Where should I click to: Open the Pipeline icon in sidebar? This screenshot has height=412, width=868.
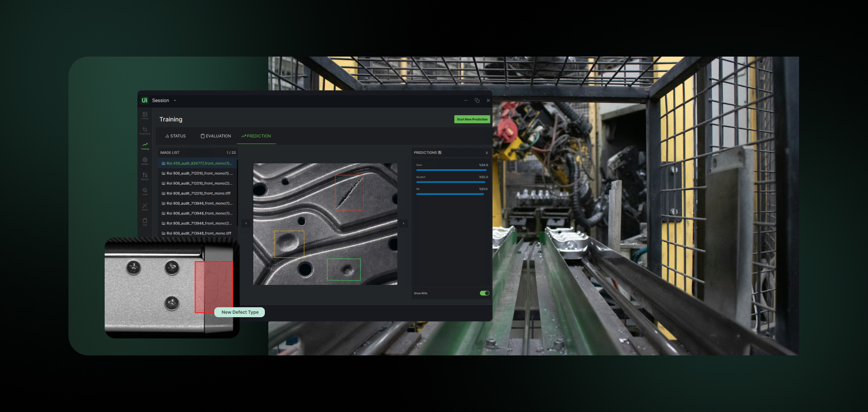point(145,176)
